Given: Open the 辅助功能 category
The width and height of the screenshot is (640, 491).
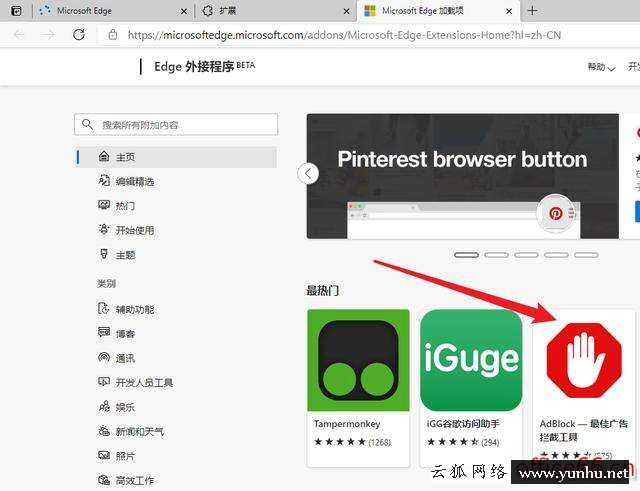Looking at the screenshot, I should (135, 309).
